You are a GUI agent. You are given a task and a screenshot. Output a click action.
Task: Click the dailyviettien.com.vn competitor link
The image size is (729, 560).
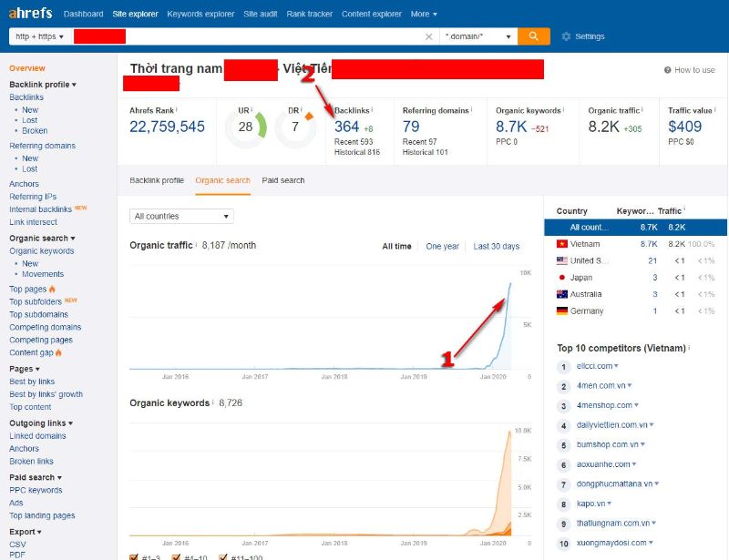tap(611, 424)
